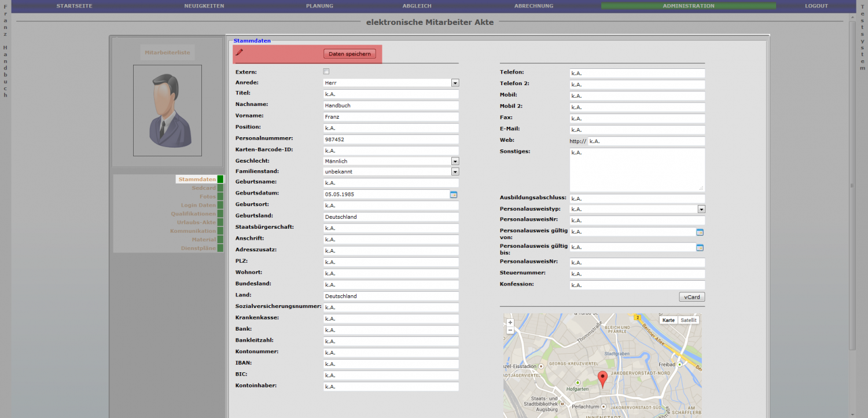Open Qualifikationen section in sidebar
The image size is (868, 418).
193,214
